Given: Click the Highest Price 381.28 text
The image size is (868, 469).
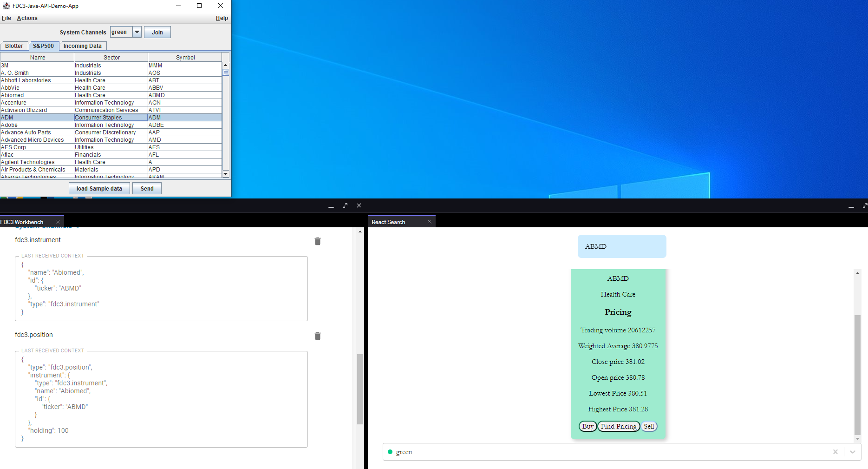Looking at the screenshot, I should point(618,409).
